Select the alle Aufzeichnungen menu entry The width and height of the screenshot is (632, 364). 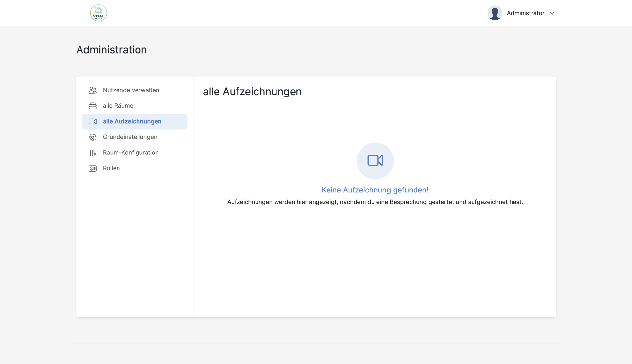[x=132, y=121]
